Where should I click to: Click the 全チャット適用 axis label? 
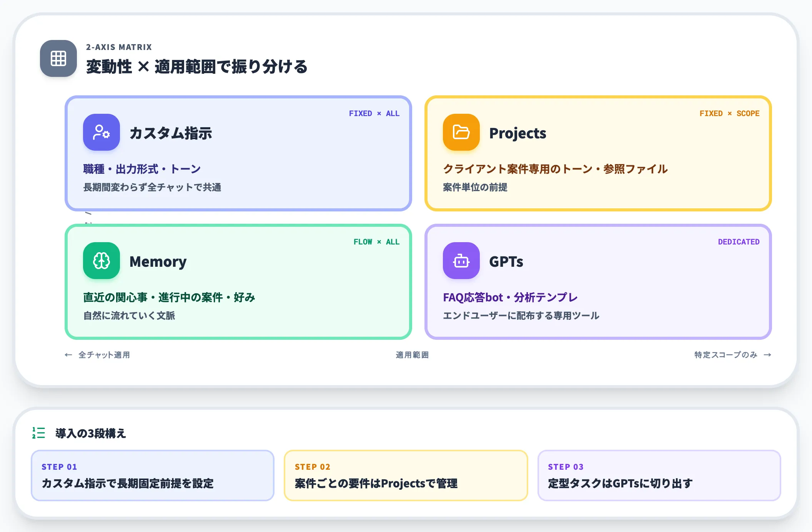(104, 355)
